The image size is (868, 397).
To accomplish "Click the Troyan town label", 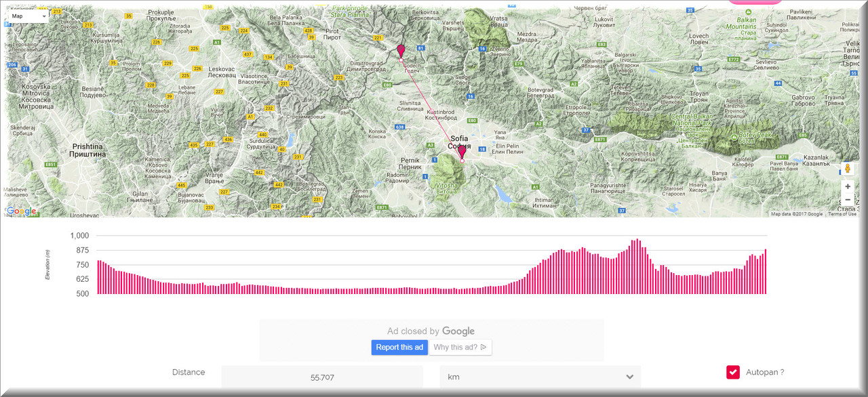I will point(699,96).
